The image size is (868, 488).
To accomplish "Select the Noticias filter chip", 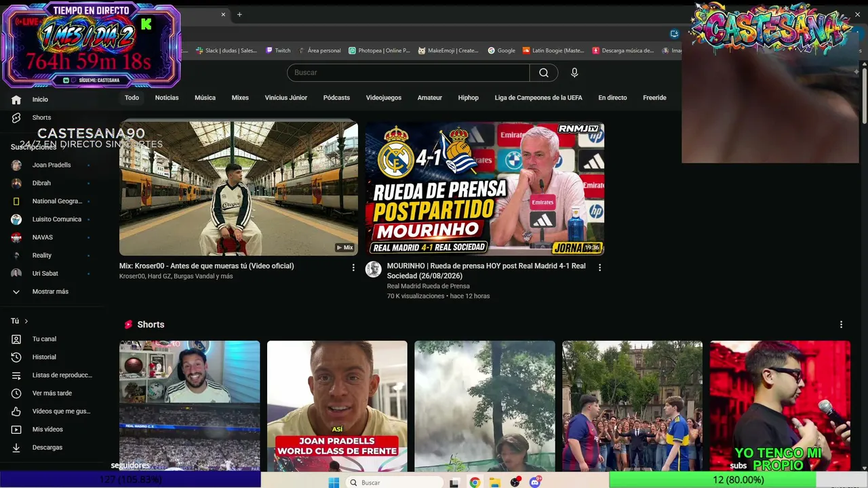I will [x=167, y=98].
